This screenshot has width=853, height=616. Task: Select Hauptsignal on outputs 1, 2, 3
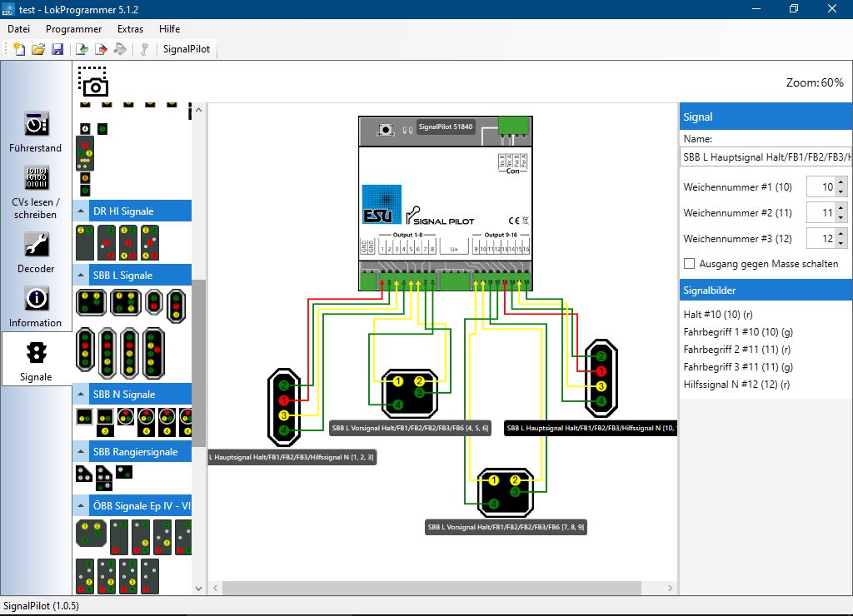tap(284, 407)
